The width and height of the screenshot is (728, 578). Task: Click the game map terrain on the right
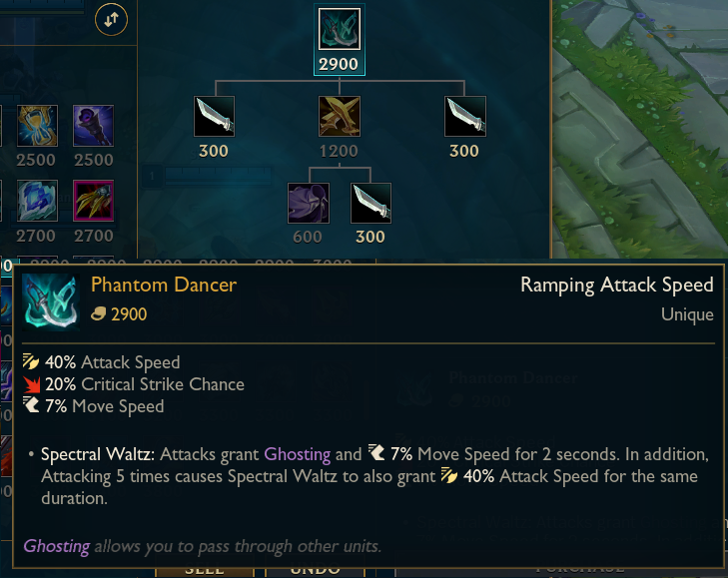click(640, 129)
